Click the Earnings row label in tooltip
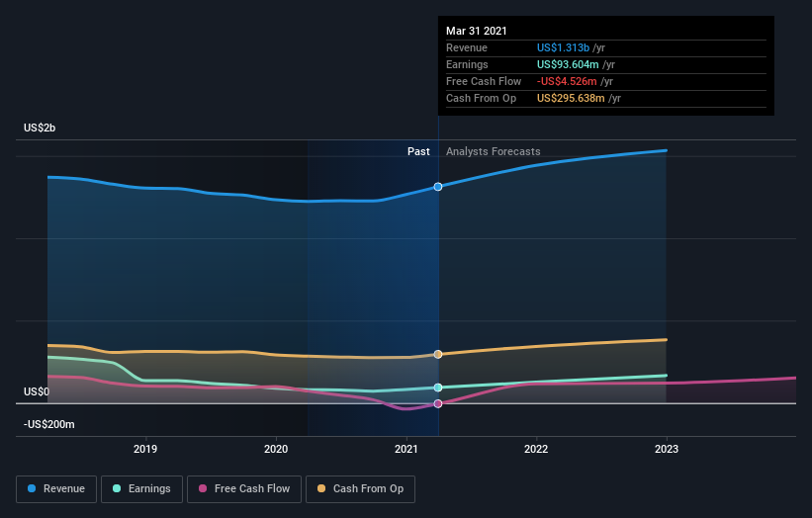The height and width of the screenshot is (518, 812). (467, 64)
